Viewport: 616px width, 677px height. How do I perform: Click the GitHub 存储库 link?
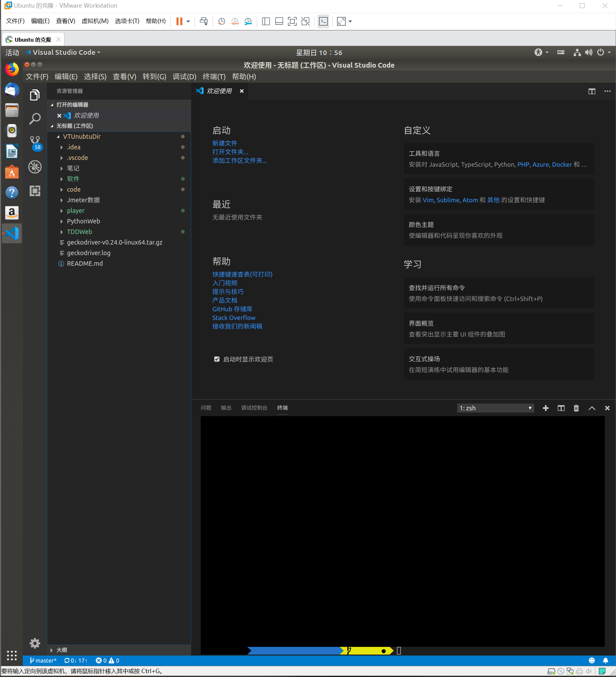coord(232,309)
